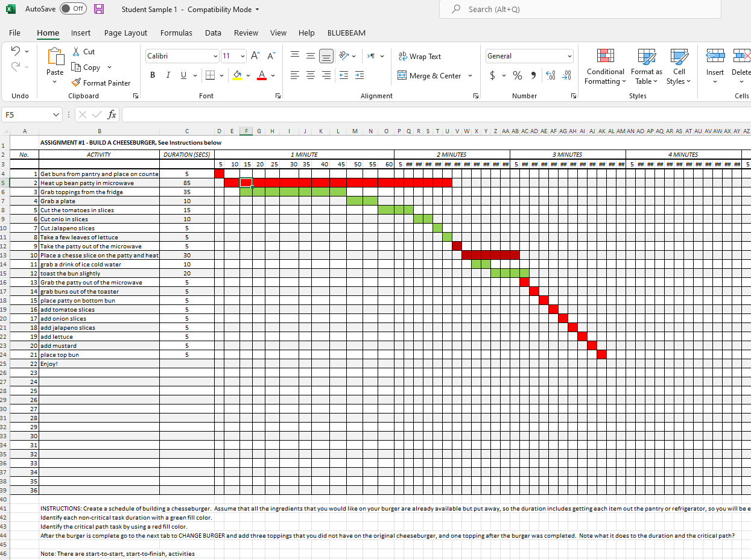Open the Calibri font name dropdown
The height and width of the screenshot is (560, 751).
tap(215, 56)
